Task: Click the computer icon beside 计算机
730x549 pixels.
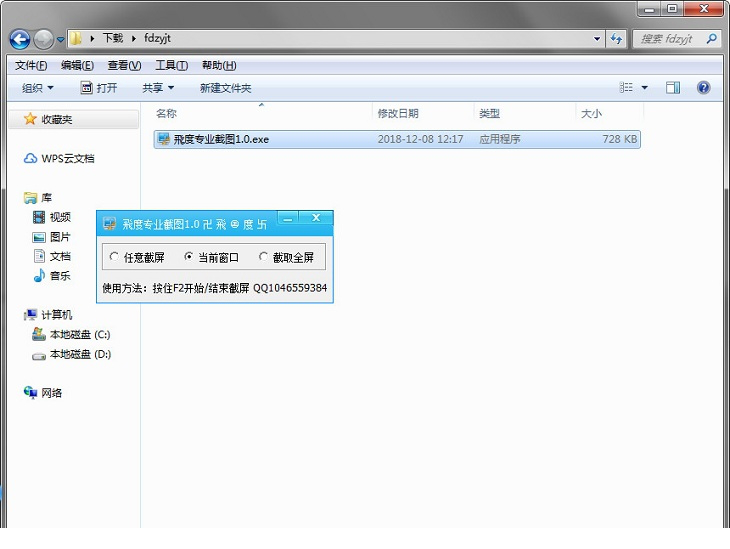Action: (x=30, y=315)
